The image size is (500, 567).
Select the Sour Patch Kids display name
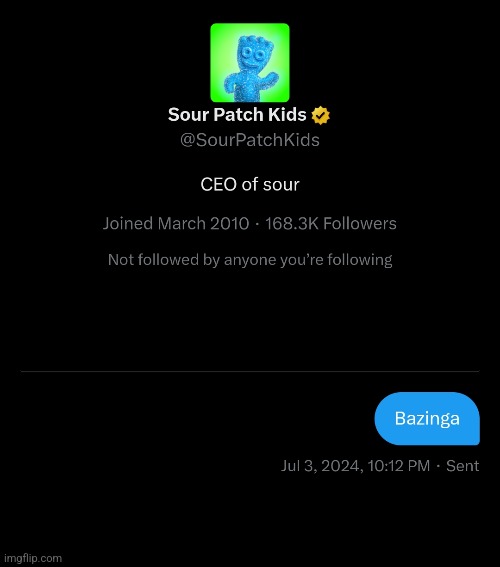(237, 115)
